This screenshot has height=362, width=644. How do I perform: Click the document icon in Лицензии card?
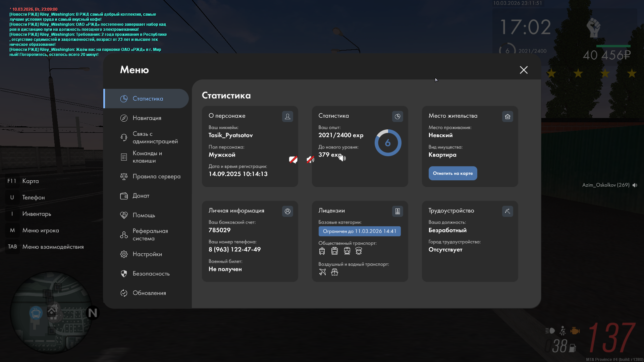(x=397, y=211)
